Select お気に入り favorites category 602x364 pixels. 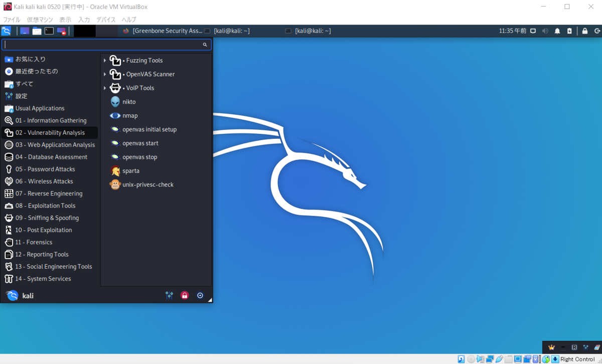50,59
